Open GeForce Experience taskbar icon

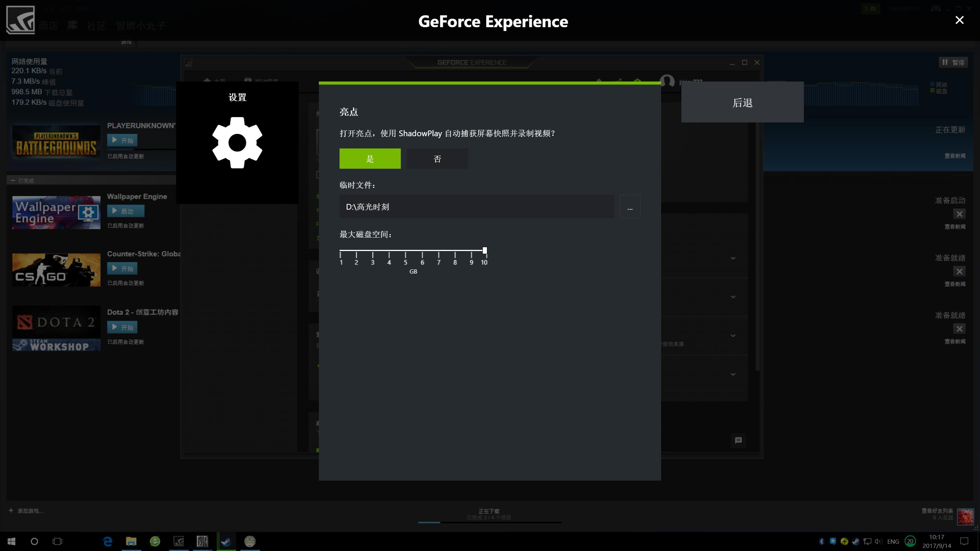[x=179, y=541]
